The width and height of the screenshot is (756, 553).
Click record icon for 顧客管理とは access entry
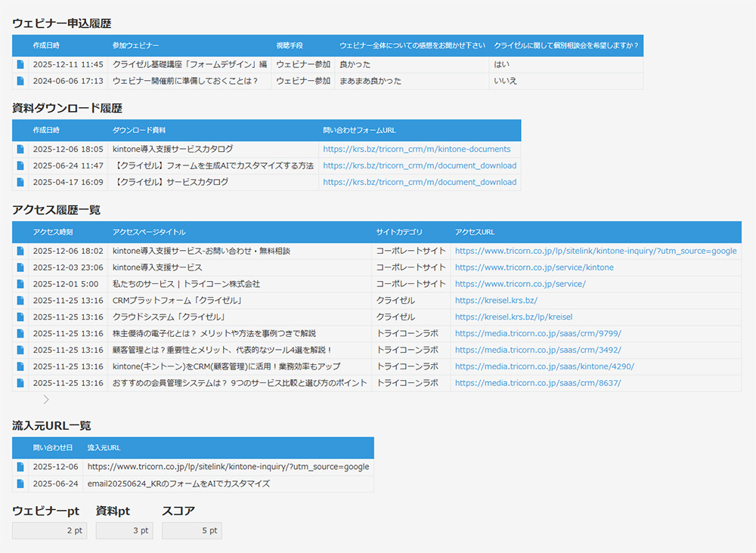point(20,350)
